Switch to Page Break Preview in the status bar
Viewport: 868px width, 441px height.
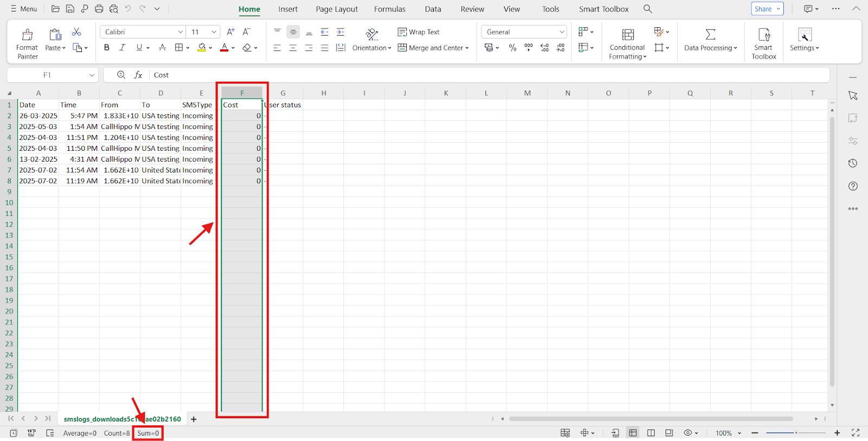pyautogui.click(x=669, y=433)
